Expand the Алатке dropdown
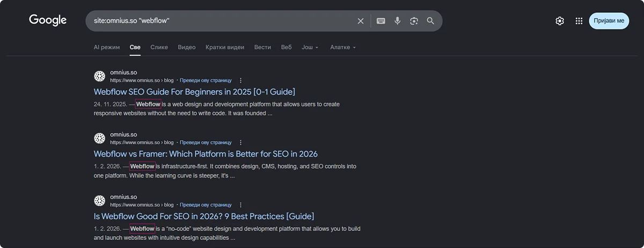The image size is (644, 248). (343, 47)
